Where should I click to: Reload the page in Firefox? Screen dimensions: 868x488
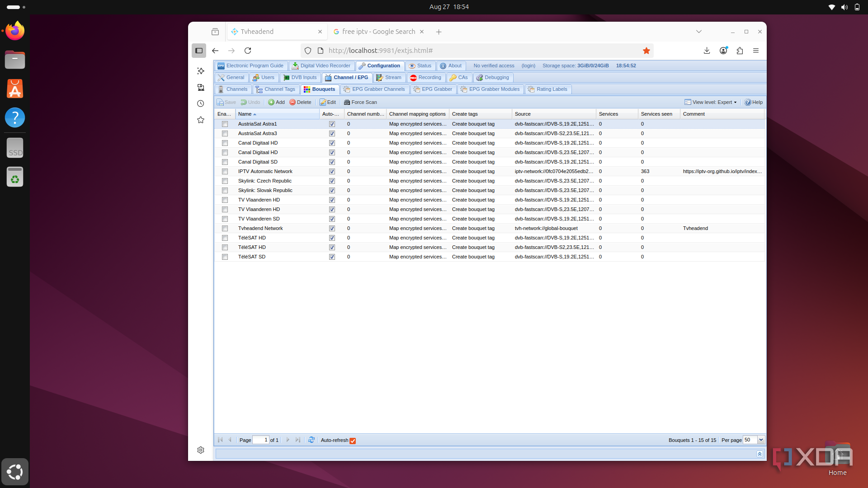248,51
